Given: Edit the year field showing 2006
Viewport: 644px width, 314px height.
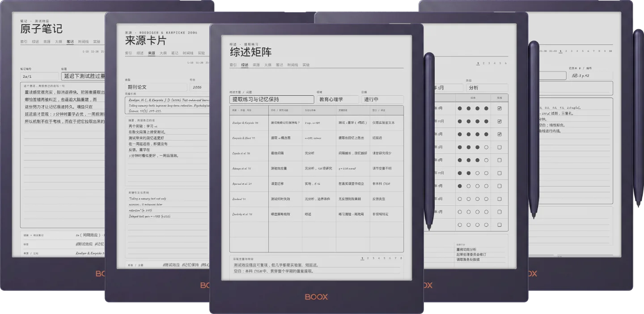Looking at the screenshot, I should point(200,87).
